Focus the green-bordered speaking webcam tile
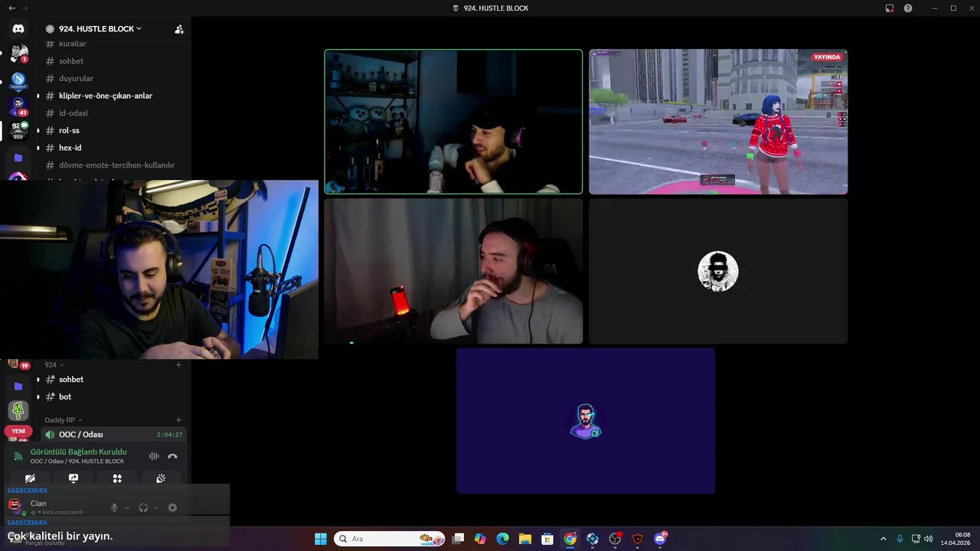Screen dimensions: 980x551 point(453,122)
